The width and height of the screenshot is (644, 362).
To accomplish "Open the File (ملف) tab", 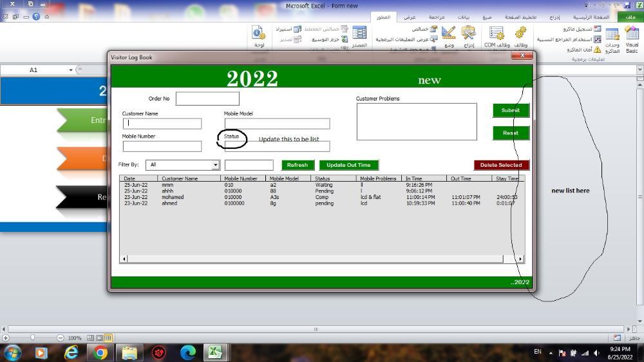I will [x=630, y=17].
